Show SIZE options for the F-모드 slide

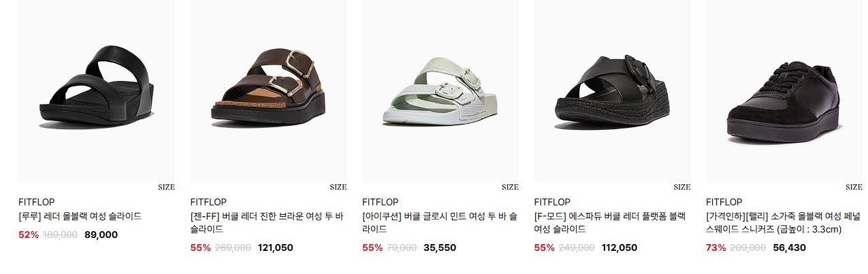[x=682, y=187]
